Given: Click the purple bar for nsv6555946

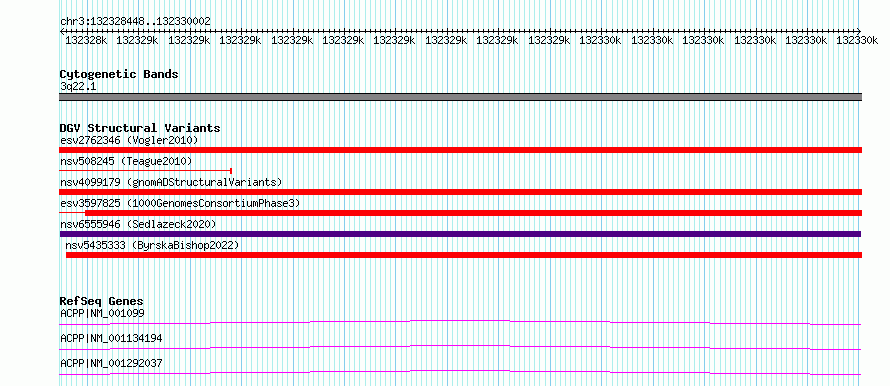Looking at the screenshot, I should [460, 234].
